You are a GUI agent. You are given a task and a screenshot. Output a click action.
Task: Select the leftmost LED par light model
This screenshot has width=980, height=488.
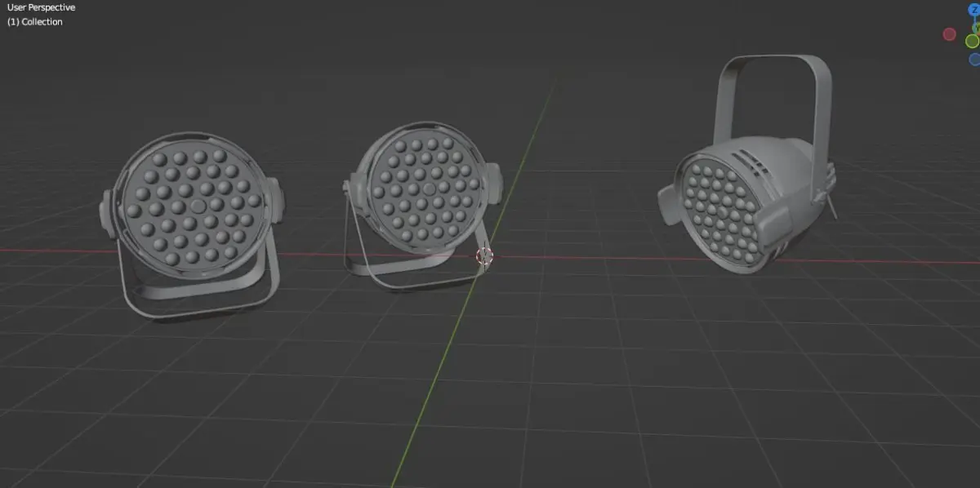[192, 224]
